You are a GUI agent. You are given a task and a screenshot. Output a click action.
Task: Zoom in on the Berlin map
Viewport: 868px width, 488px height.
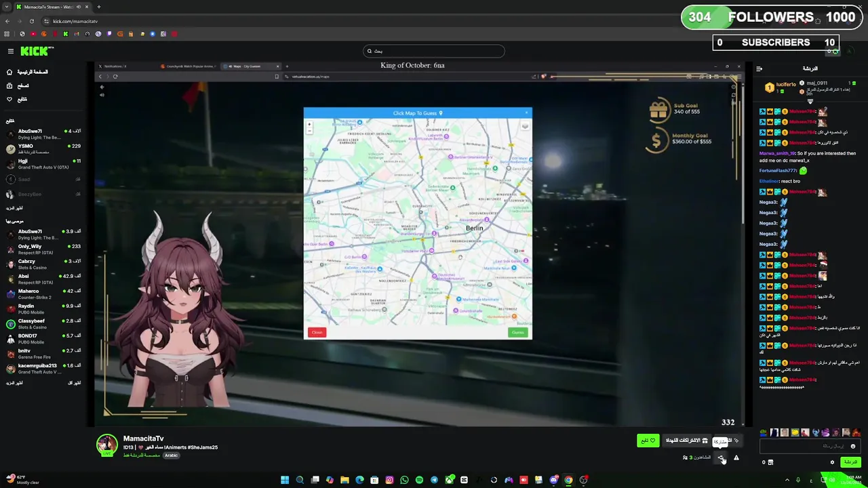[309, 125]
